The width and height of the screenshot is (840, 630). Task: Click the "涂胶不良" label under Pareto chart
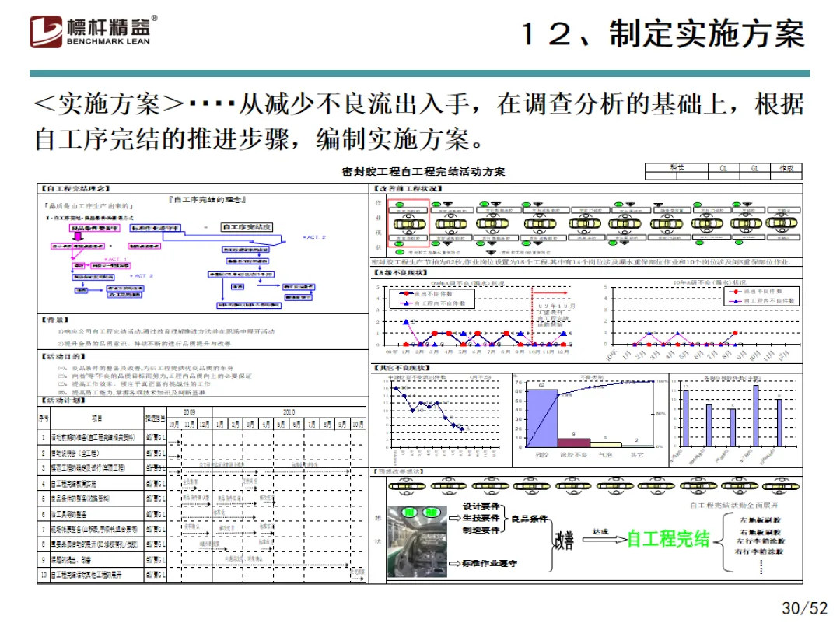coord(574,455)
